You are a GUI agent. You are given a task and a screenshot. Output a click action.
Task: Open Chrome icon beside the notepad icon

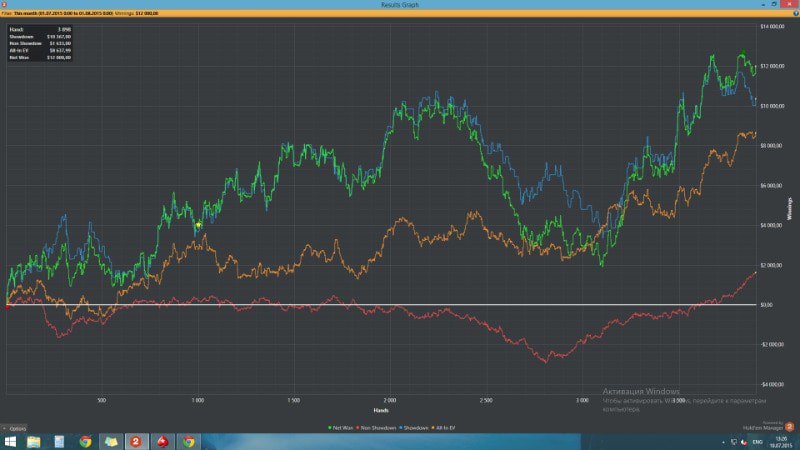tap(85, 442)
